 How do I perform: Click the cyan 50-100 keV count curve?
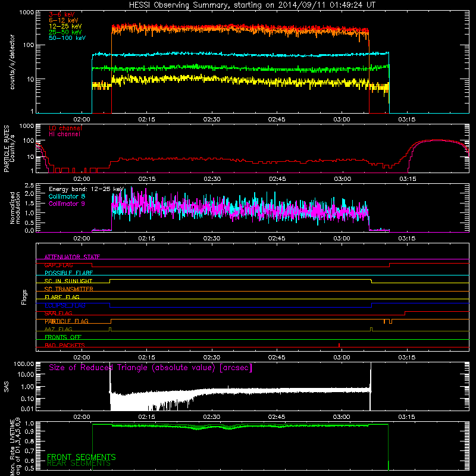pos(240,55)
